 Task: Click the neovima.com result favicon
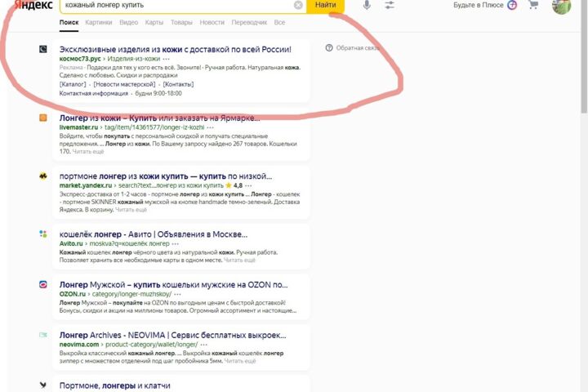[x=43, y=335]
